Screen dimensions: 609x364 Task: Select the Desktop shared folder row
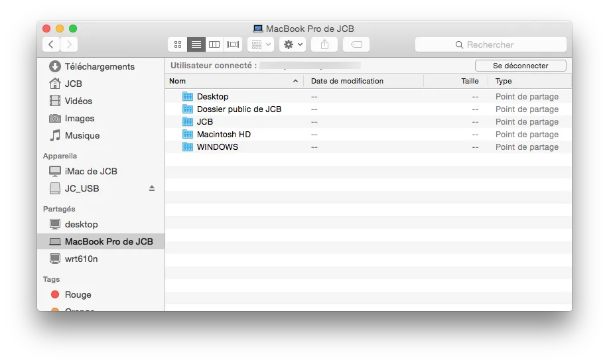coord(368,97)
